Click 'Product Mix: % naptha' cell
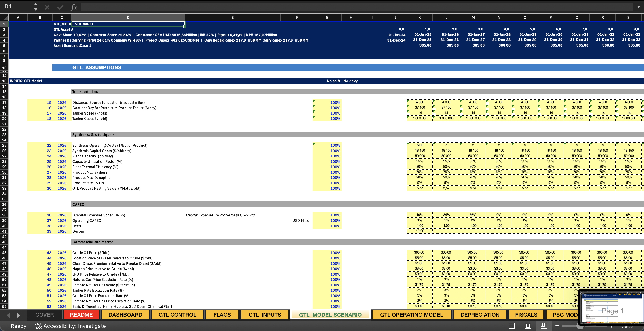The width and height of the screenshot is (644, 331). point(91,178)
